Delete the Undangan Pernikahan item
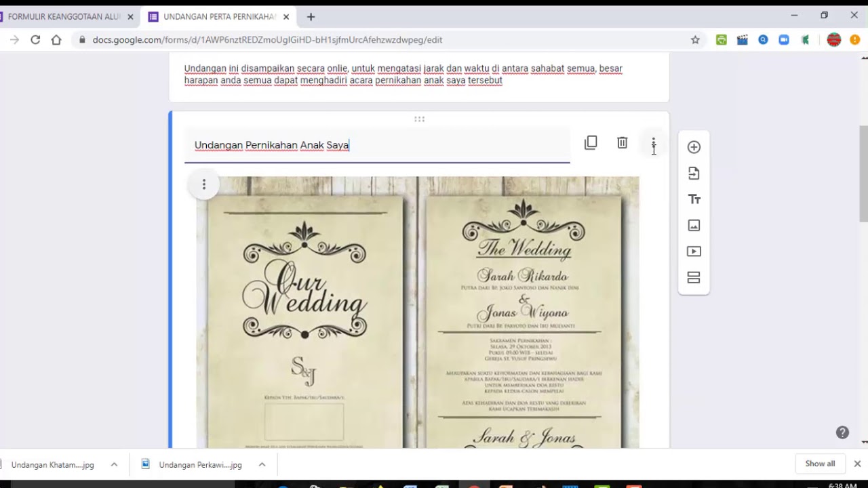 pos(622,142)
